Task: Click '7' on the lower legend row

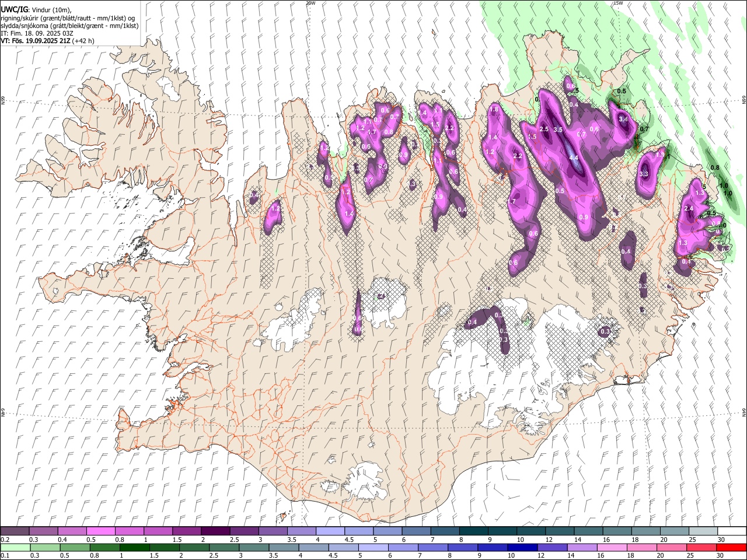Action: pos(420,555)
